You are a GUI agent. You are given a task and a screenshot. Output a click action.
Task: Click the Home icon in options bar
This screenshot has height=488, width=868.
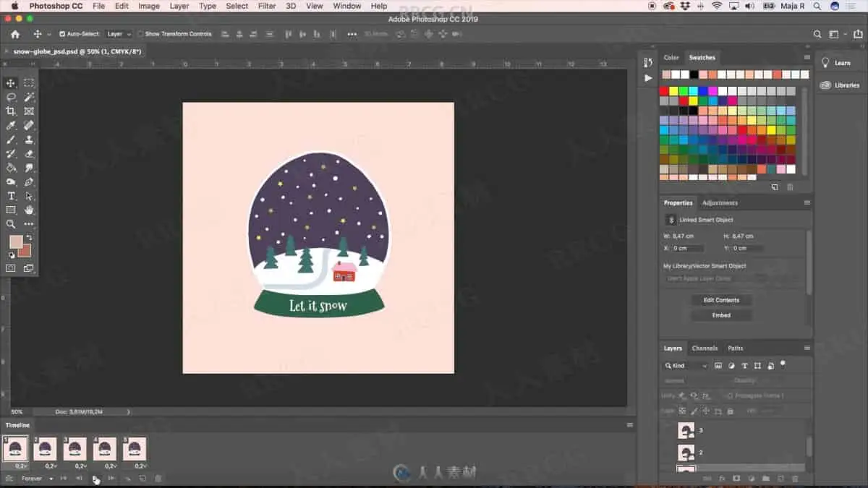click(x=15, y=34)
